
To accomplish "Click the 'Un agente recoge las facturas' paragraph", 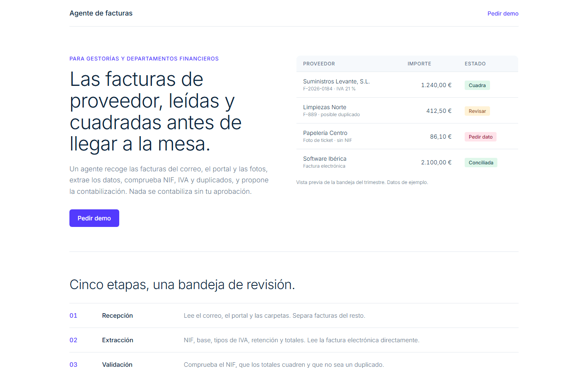I will click(x=169, y=180).
